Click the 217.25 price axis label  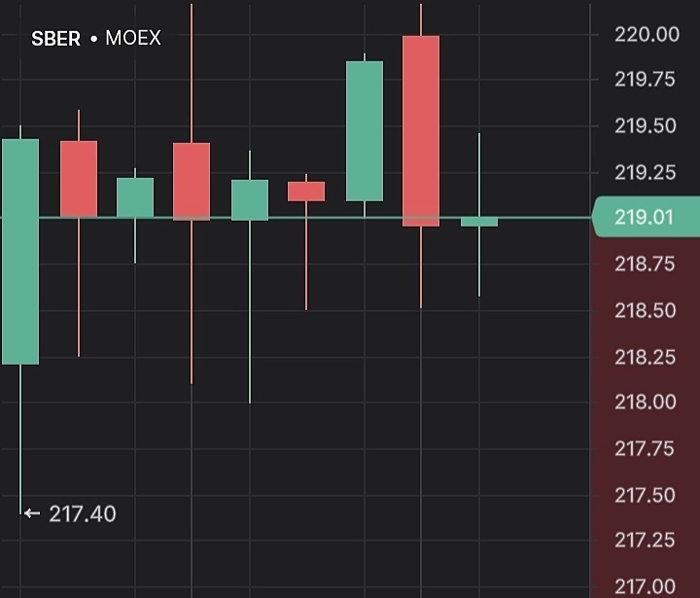click(x=647, y=541)
